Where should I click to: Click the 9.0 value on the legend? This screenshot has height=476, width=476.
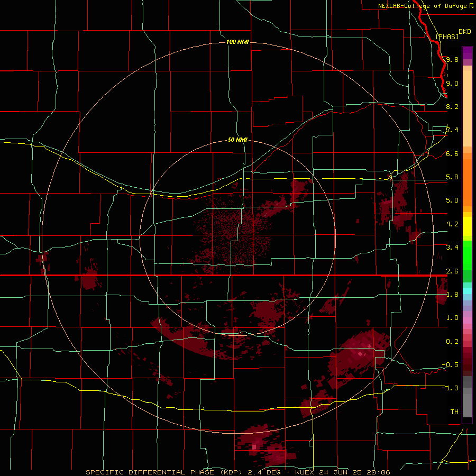[x=452, y=83]
